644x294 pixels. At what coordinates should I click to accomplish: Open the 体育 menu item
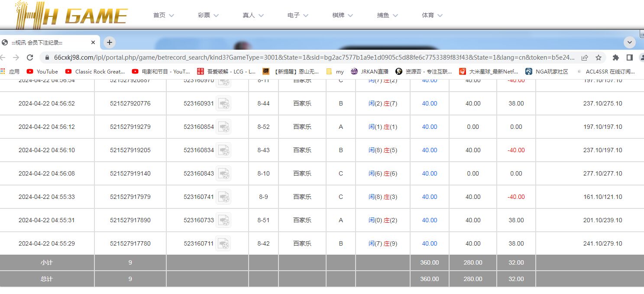(432, 15)
